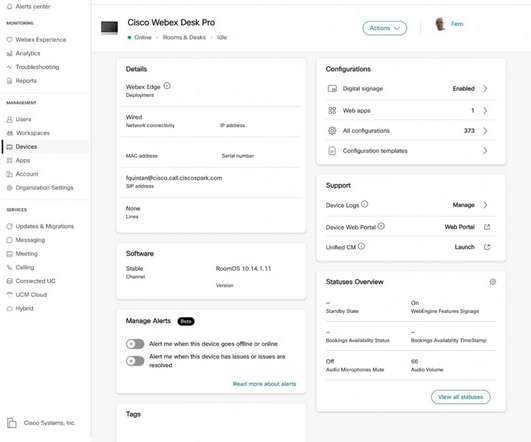This screenshot has width=531, height=442.
Task: Click the Device Logs info icon
Action: (364, 204)
